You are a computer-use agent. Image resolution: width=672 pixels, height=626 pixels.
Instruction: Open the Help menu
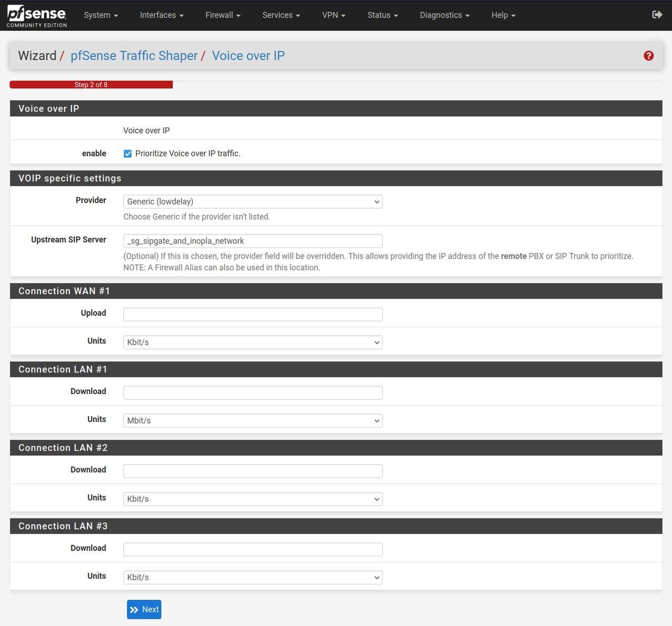tap(503, 15)
